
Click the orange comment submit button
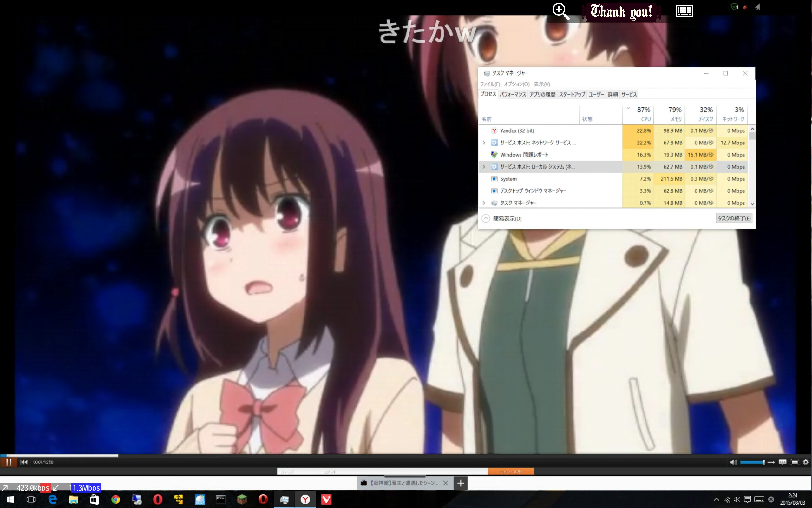(511, 472)
